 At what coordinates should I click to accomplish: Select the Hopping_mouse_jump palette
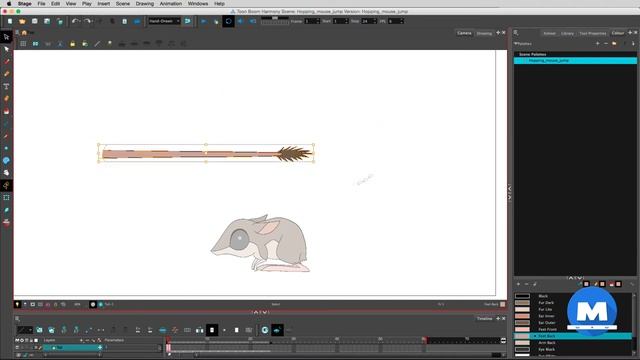coord(575,60)
